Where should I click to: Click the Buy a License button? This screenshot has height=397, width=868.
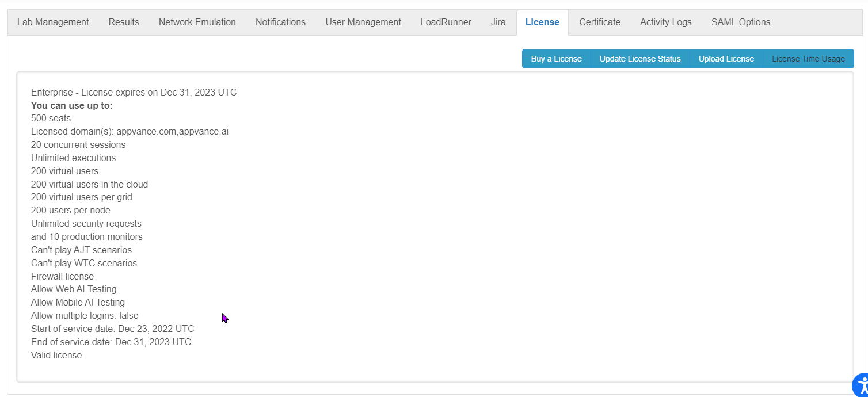point(556,59)
